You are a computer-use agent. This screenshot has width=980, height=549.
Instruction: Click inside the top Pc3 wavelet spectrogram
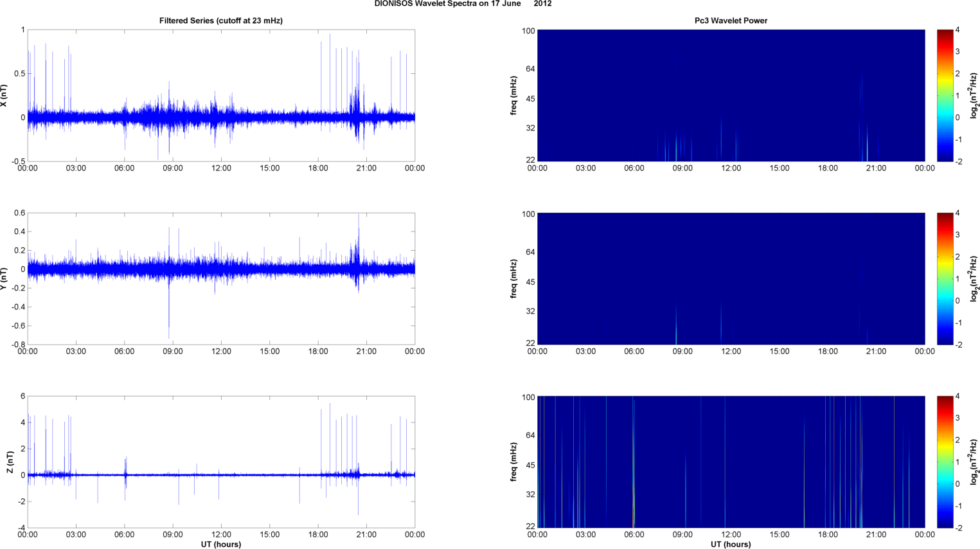(731, 95)
